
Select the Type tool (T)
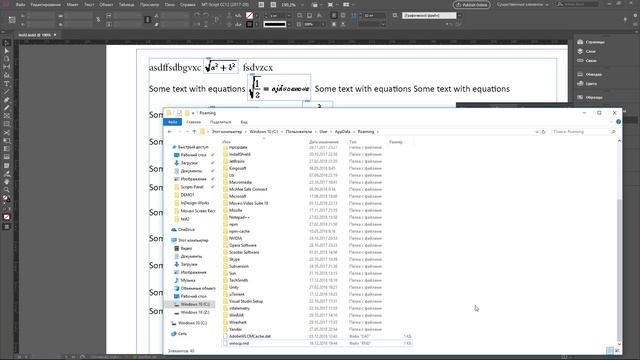[x=7, y=84]
